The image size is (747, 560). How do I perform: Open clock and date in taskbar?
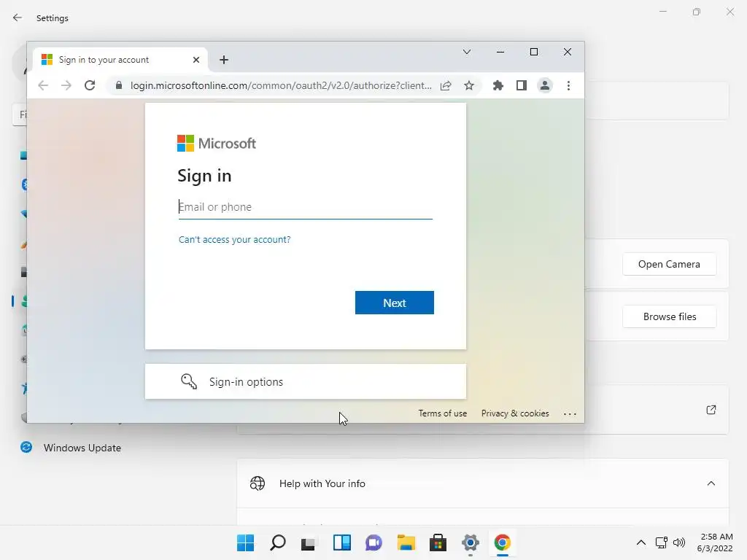coord(715,542)
